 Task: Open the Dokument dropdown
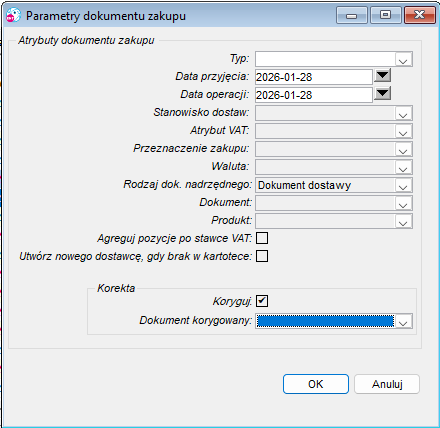point(403,203)
